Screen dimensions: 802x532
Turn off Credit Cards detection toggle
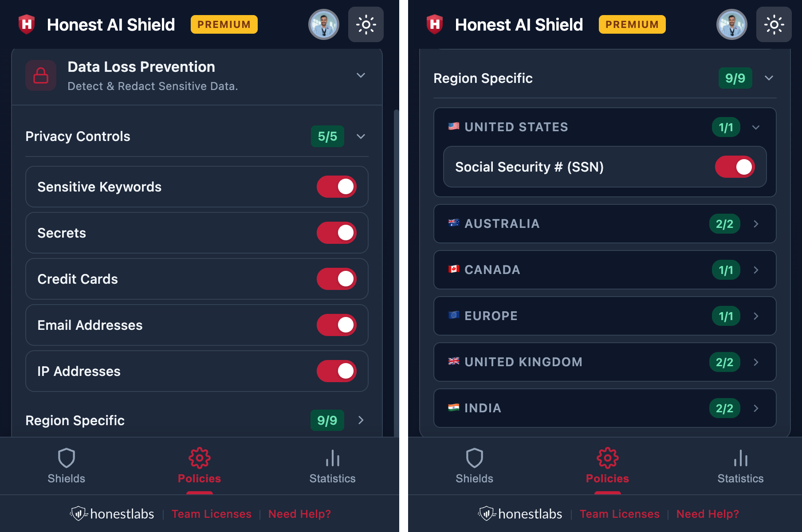336,279
